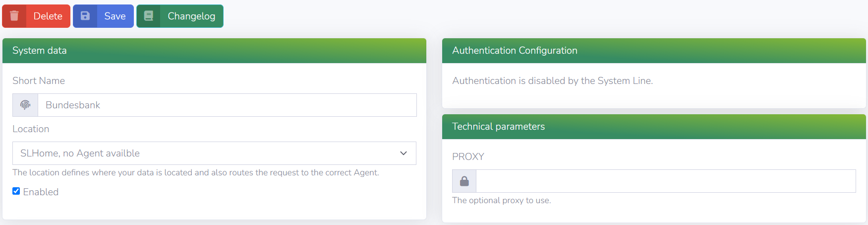Screen dimensions: 868x225
Task: Focus the Short Name field containing Bundesbank
Action: click(x=227, y=105)
